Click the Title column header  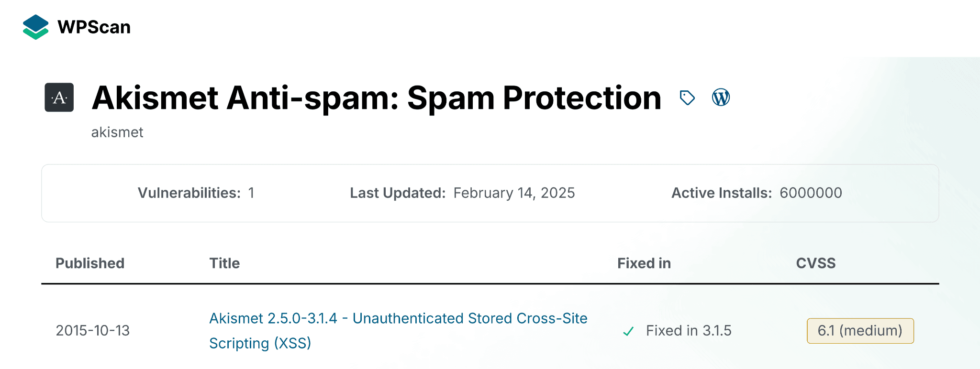(x=224, y=263)
